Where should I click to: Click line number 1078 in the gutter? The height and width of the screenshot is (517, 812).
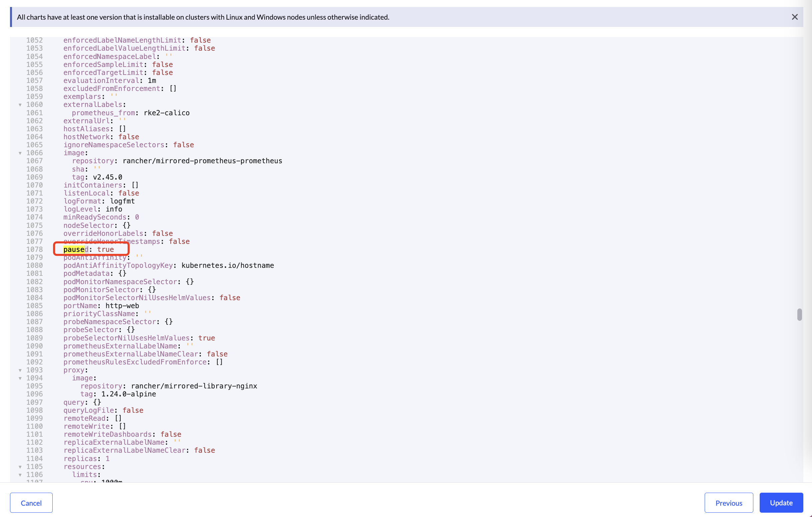34,250
